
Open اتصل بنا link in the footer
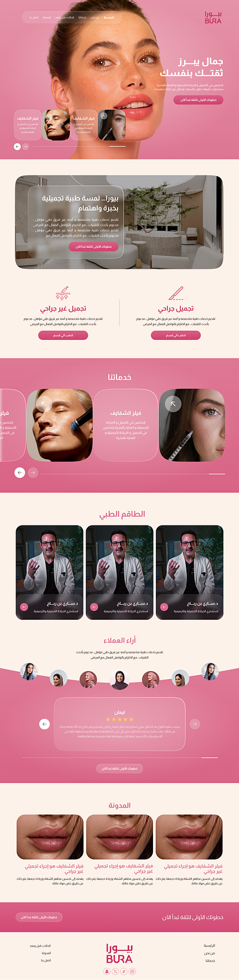point(46,960)
